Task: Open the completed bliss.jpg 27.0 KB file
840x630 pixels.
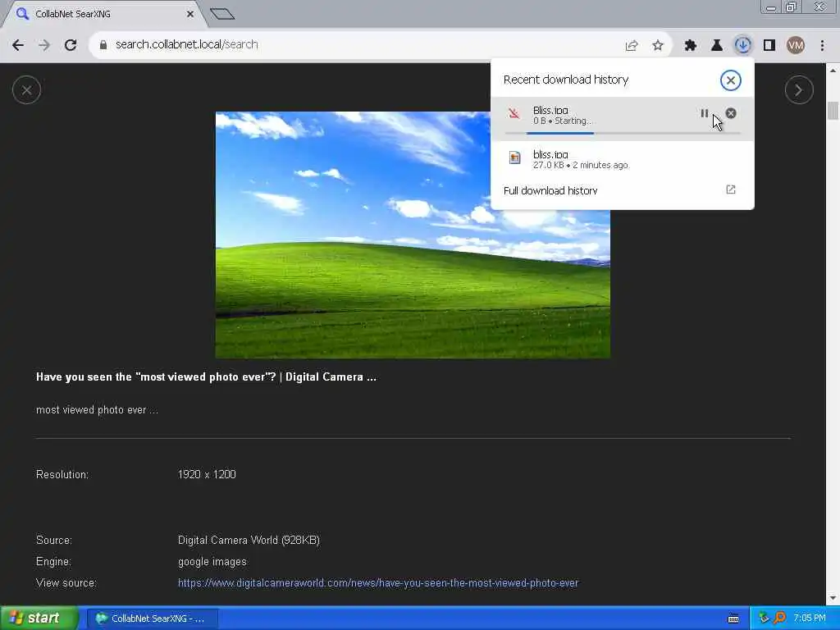Action: point(622,160)
